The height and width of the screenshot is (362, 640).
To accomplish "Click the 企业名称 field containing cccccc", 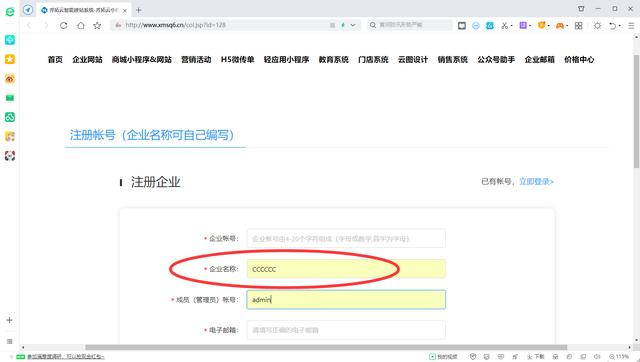I will pyautogui.click(x=346, y=269).
